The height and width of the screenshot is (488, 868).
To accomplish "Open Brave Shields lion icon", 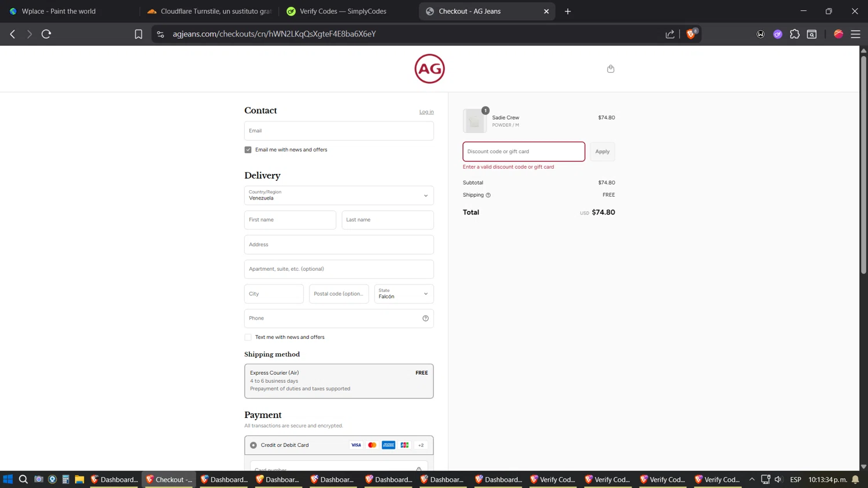I will [691, 34].
